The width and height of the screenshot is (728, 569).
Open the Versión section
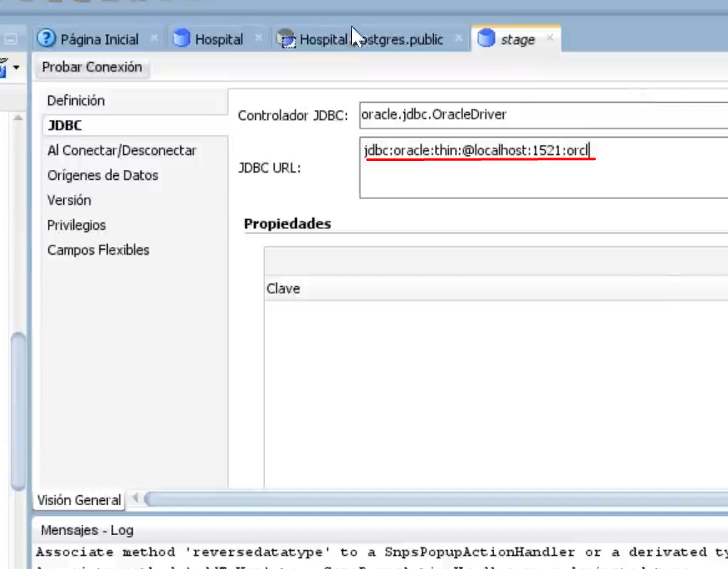(x=69, y=201)
